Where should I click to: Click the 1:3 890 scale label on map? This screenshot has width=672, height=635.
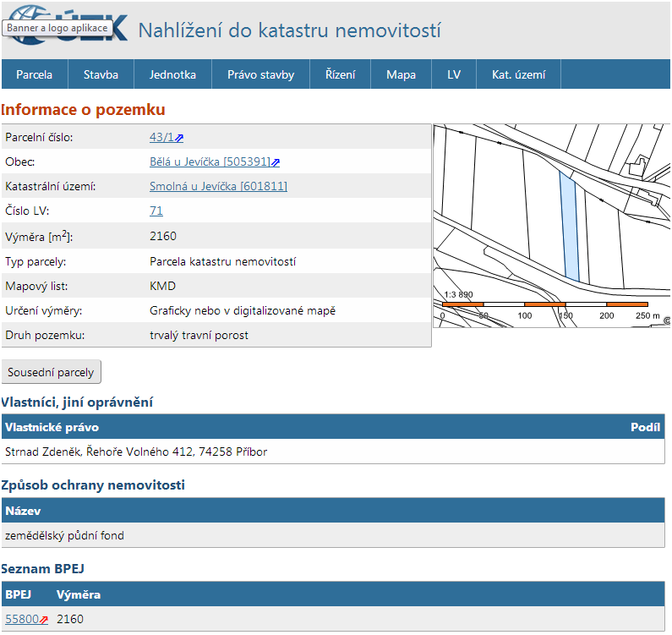click(458, 294)
